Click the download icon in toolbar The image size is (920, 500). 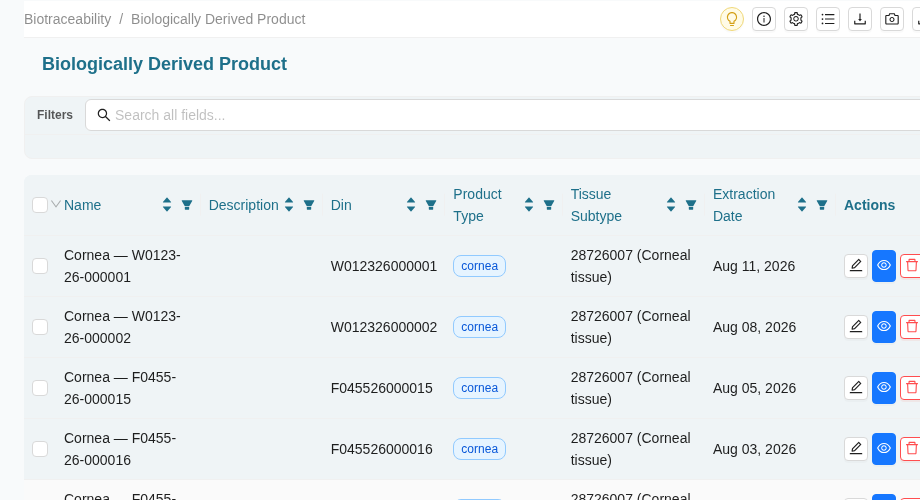pyautogui.click(x=860, y=19)
